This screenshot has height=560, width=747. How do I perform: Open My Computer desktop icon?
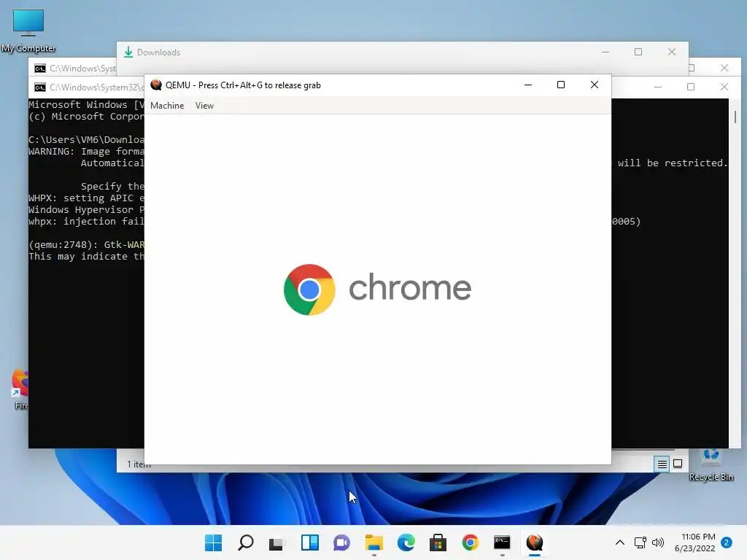pos(28,31)
